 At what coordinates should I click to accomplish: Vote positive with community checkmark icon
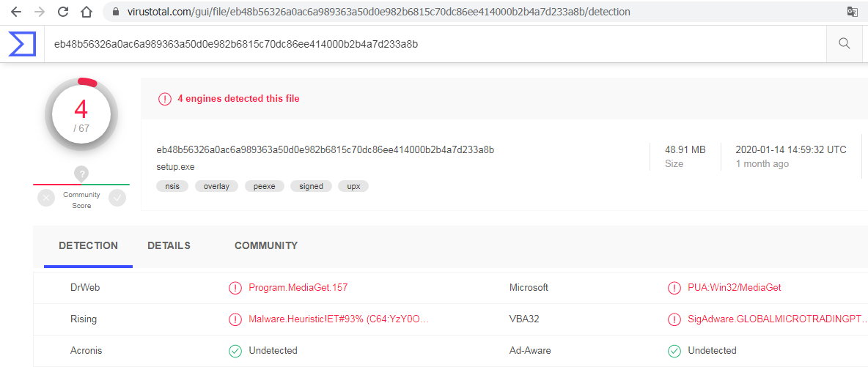click(x=117, y=198)
